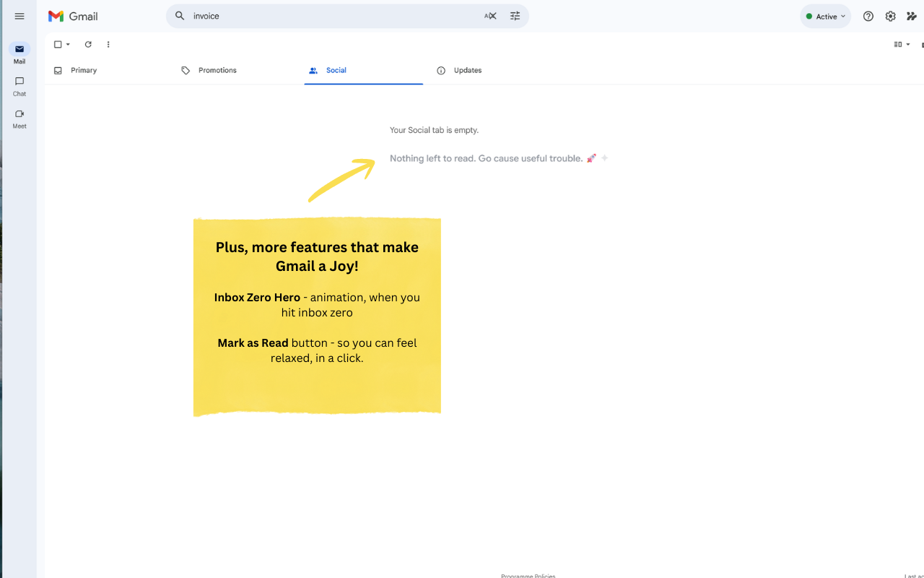Open the select messages dropdown arrow

tap(66, 44)
